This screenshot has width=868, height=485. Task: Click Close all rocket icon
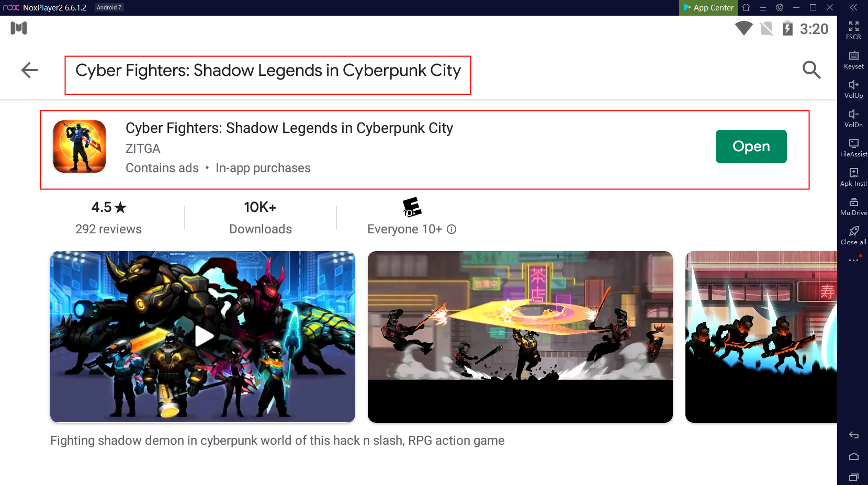[x=853, y=236]
